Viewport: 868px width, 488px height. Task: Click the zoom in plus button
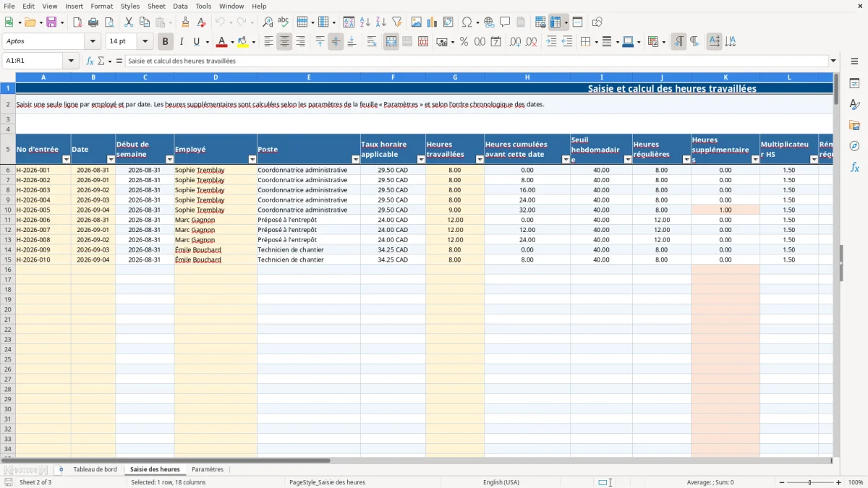pos(839,482)
